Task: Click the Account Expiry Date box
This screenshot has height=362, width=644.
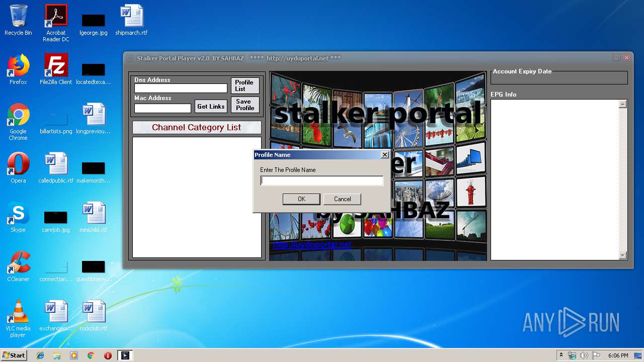Action: point(559,78)
